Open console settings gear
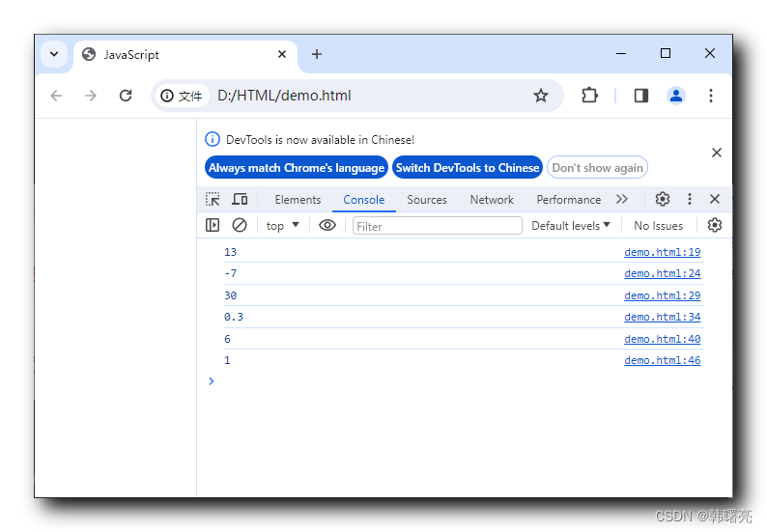767x532 pixels. pos(714,225)
